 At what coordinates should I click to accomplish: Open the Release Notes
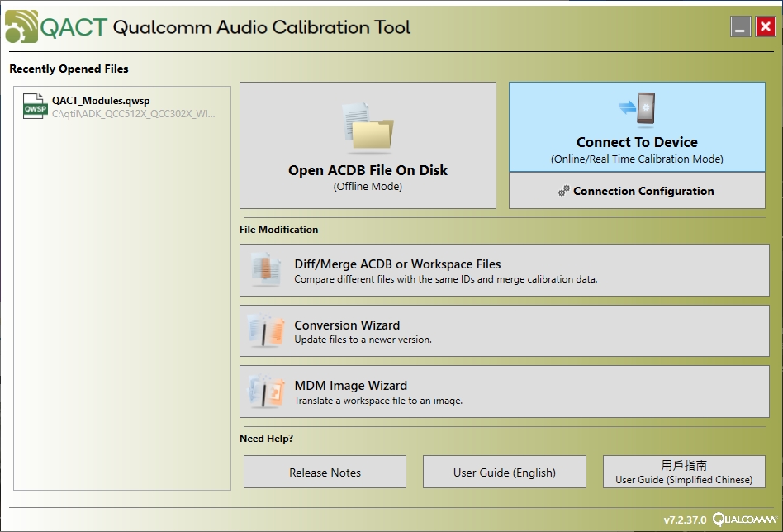(x=325, y=473)
